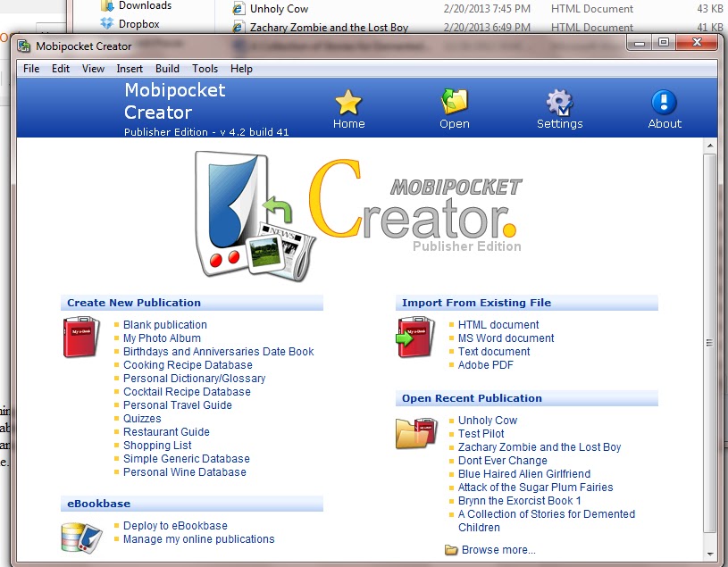Create a Blank publication
728x567 pixels.
[165, 325]
